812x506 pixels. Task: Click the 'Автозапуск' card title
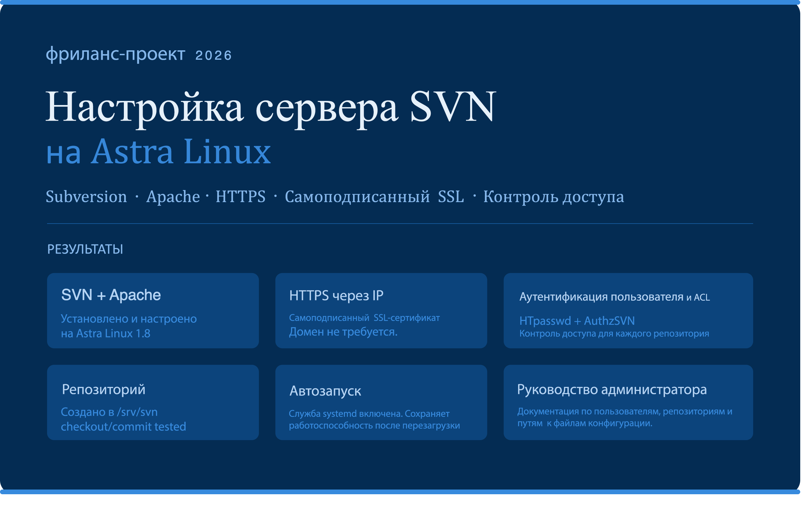[325, 391]
